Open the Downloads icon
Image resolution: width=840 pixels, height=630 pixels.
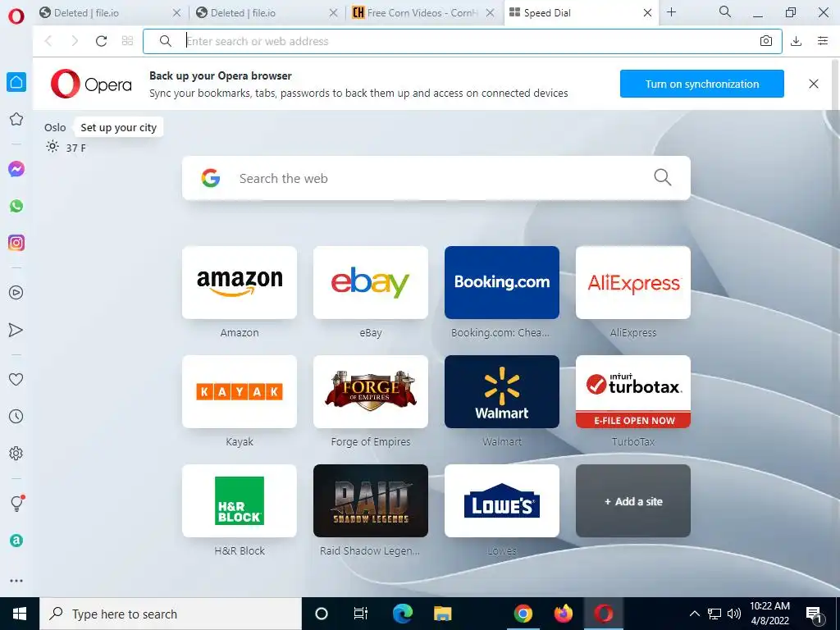(x=796, y=41)
